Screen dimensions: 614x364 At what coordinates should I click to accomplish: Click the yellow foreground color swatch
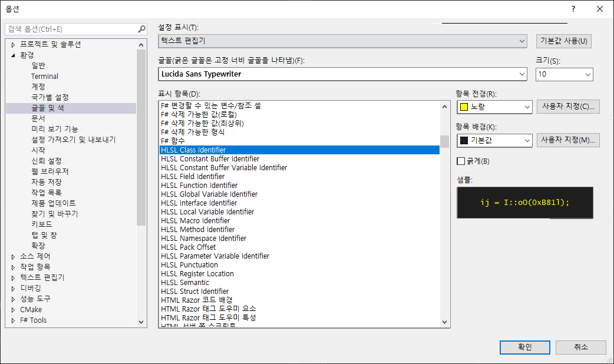point(464,107)
